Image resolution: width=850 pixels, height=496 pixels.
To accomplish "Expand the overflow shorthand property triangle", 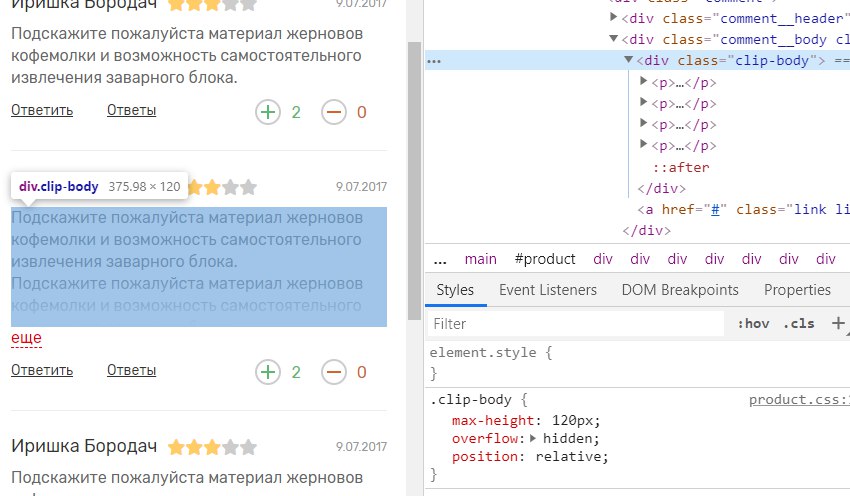I will pos(533,438).
